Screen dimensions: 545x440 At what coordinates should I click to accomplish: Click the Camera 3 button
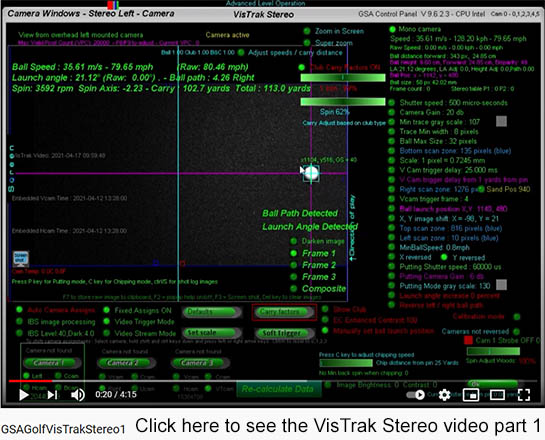click(200, 363)
